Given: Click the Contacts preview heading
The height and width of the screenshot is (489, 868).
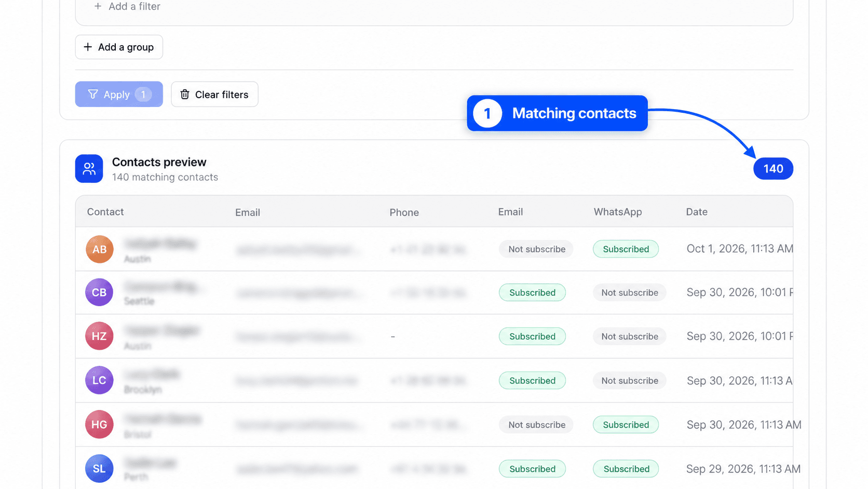Looking at the screenshot, I should point(159,162).
